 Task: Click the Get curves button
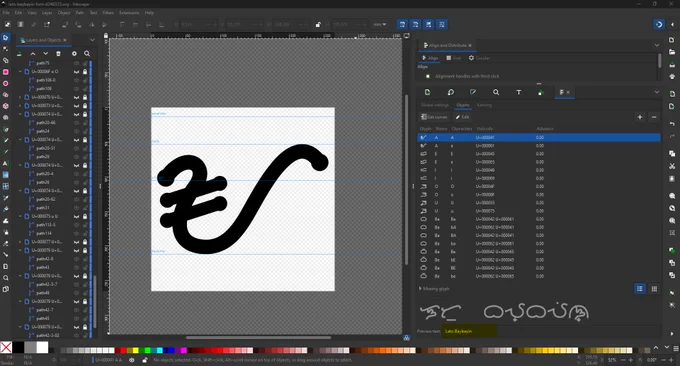(434, 117)
